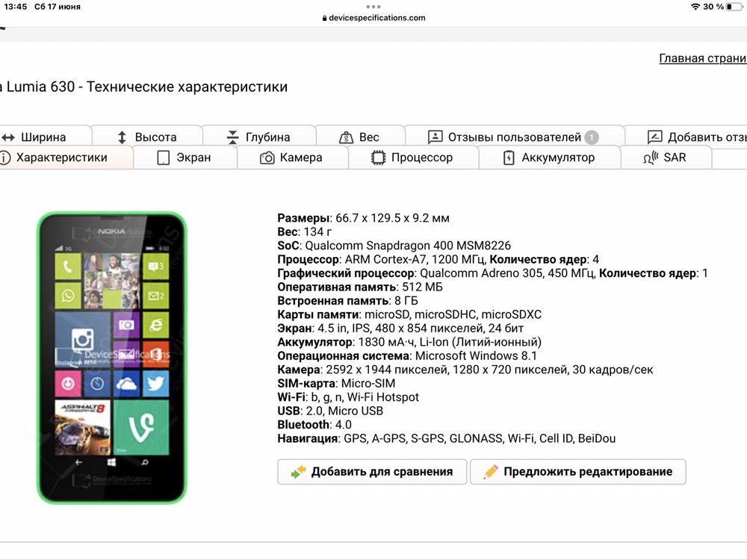Click the SAR radiation head icon
Viewport: 747px width, 560px height.
651,158
